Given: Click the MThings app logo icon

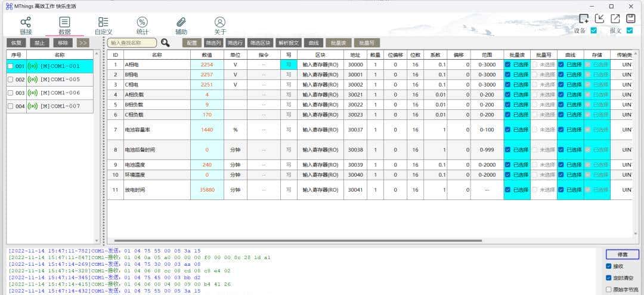Looking at the screenshot, I should (x=9, y=6).
